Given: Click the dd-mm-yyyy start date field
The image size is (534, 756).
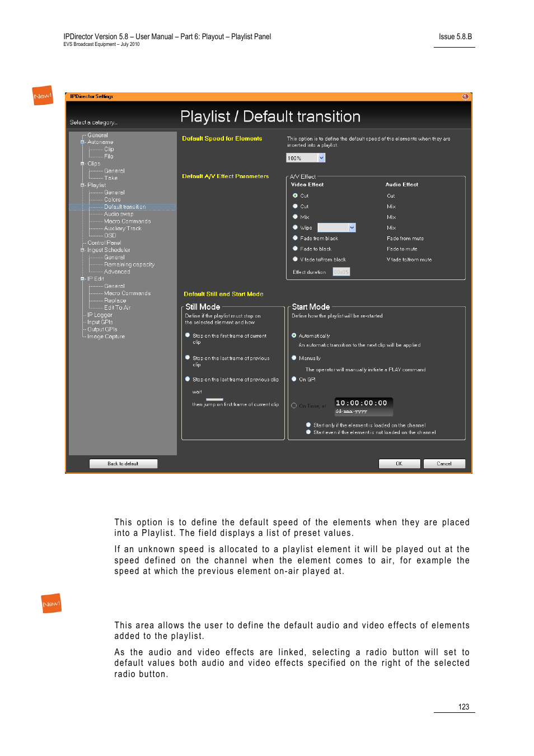Looking at the screenshot, I should click(352, 412).
